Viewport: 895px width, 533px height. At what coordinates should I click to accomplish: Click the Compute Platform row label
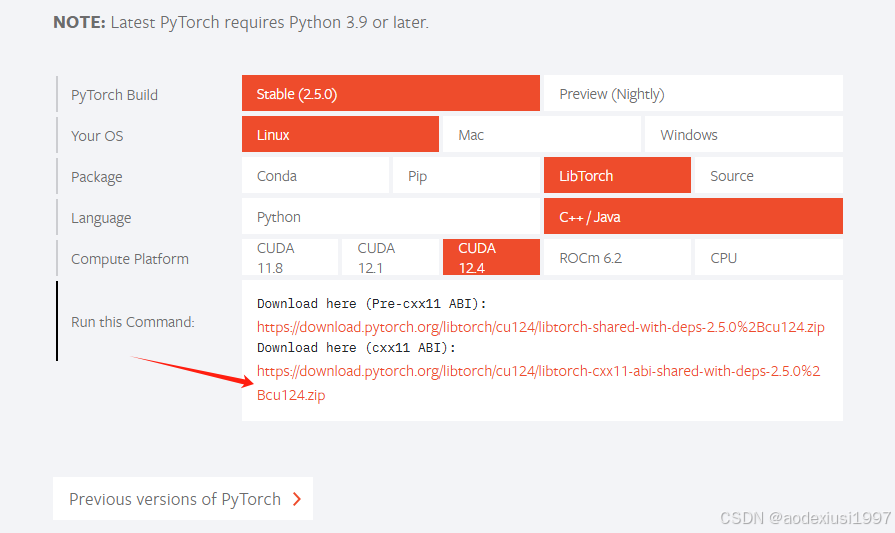pos(130,259)
